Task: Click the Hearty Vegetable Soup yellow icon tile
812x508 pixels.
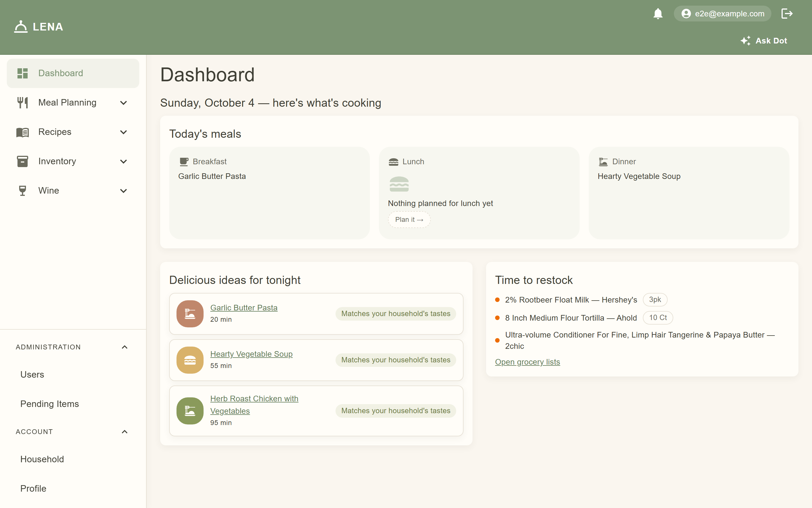Action: [190, 360]
